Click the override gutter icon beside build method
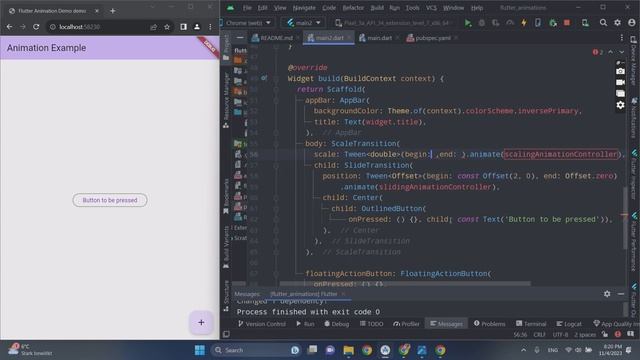This screenshot has height=360, width=640. tap(264, 78)
